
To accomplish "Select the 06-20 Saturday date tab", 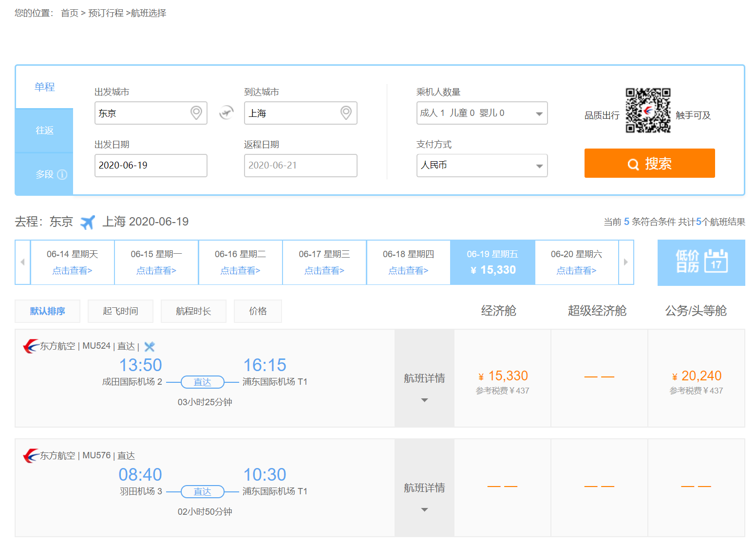I will click(x=576, y=262).
